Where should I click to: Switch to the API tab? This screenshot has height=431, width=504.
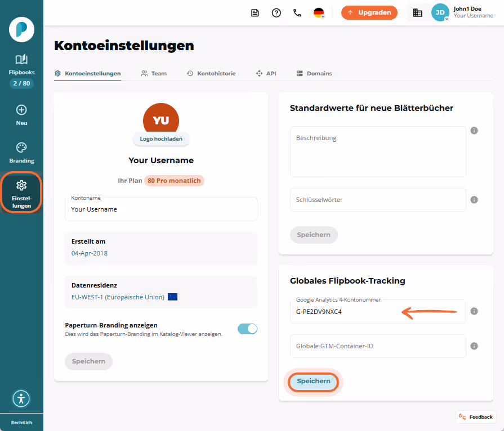(x=266, y=74)
